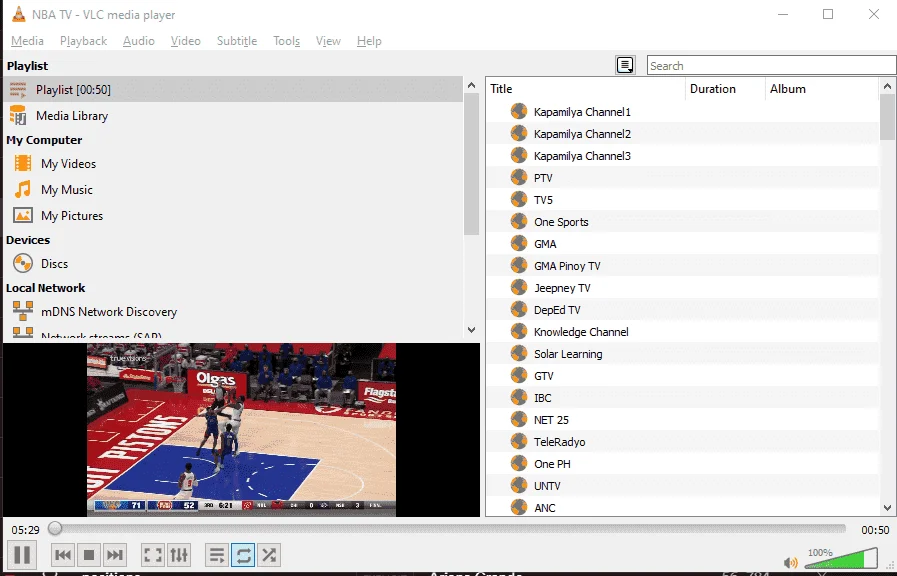Toggle random shuffle playback
The height and width of the screenshot is (576, 897).
(269, 555)
